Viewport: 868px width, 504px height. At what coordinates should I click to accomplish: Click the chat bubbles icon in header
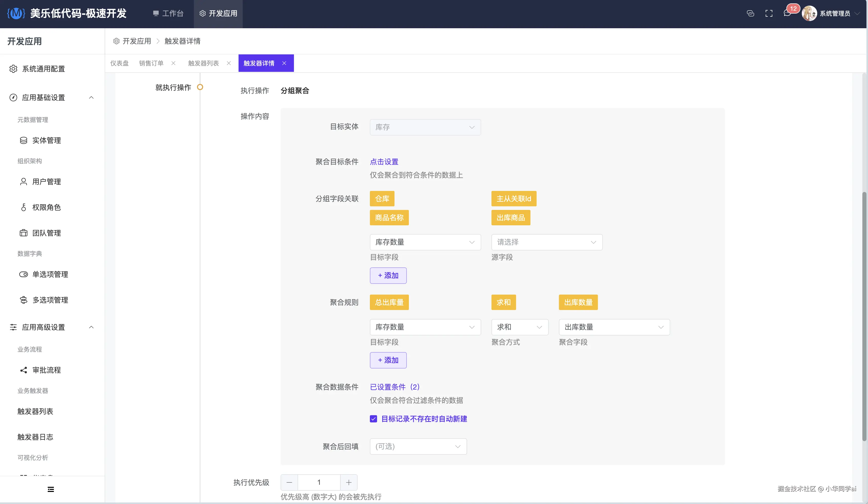750,13
